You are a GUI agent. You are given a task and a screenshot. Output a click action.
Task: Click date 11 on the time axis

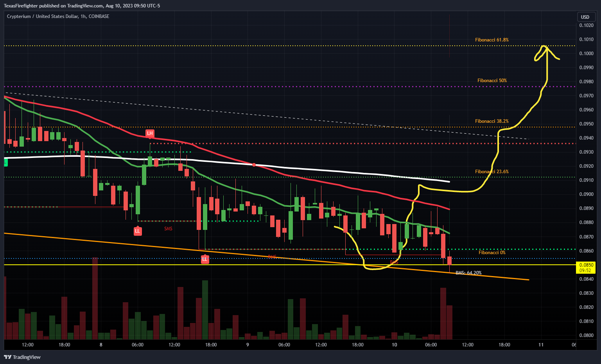541,345
